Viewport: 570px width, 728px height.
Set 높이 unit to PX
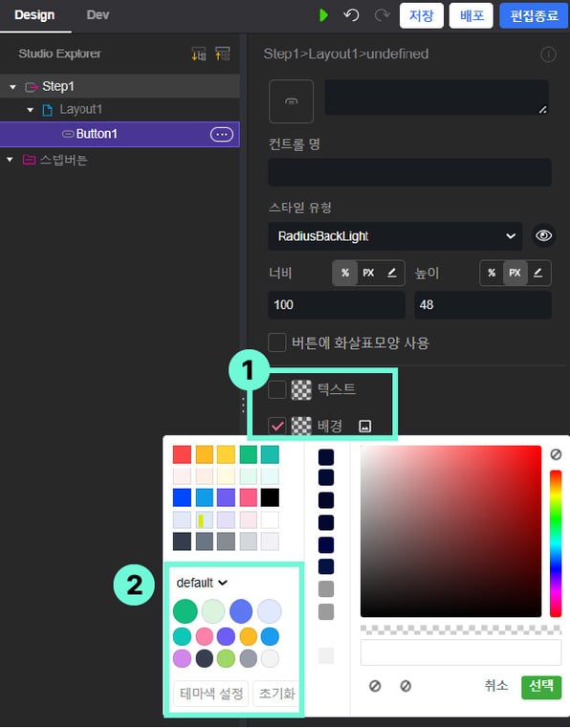pyautogui.click(x=515, y=273)
